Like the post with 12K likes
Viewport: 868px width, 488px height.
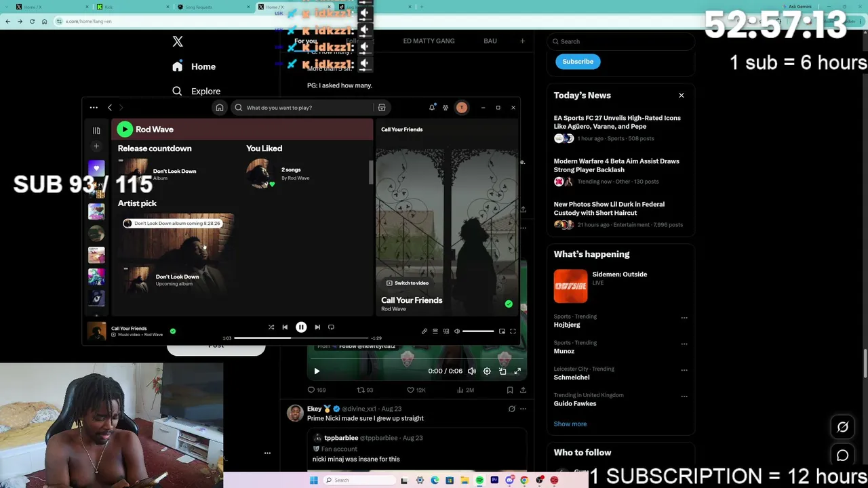click(x=416, y=390)
